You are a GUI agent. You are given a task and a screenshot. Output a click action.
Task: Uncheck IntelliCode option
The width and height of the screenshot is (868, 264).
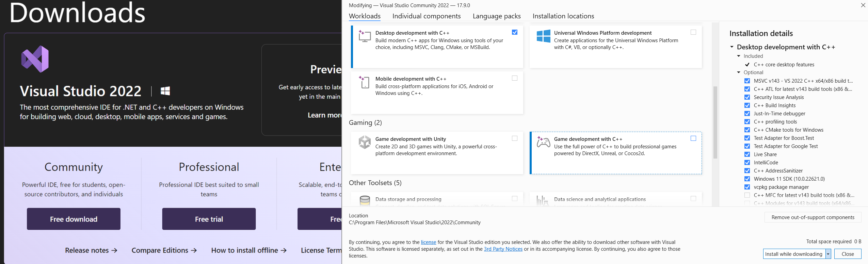tap(747, 163)
